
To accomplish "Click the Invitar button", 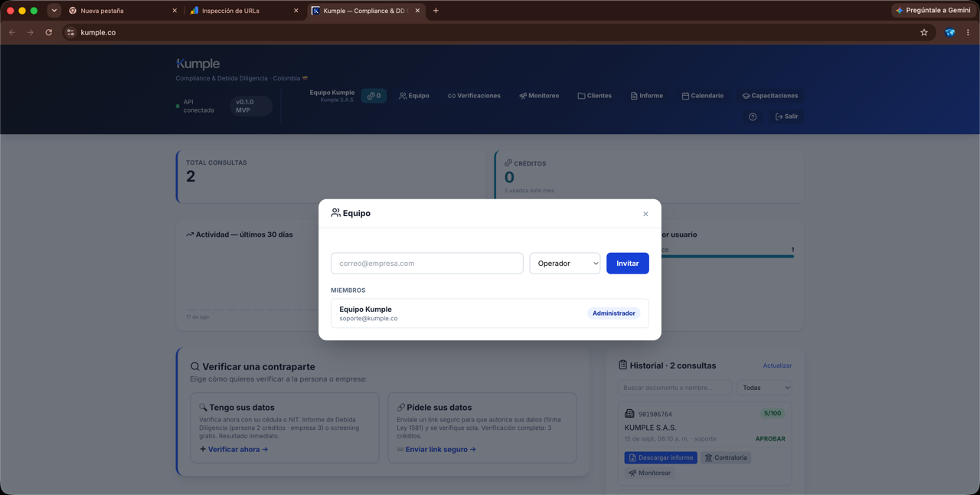I will (x=628, y=264).
